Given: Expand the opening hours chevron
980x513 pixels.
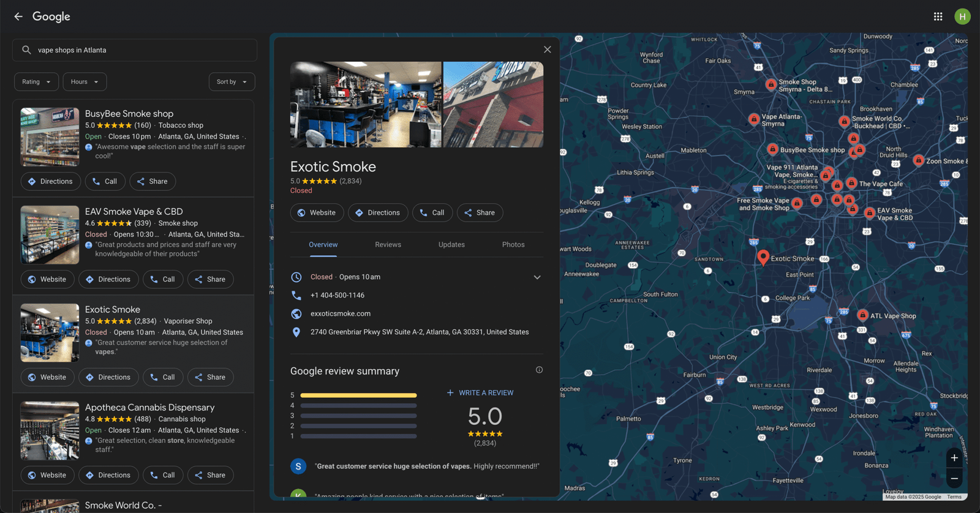Looking at the screenshot, I should (x=537, y=277).
